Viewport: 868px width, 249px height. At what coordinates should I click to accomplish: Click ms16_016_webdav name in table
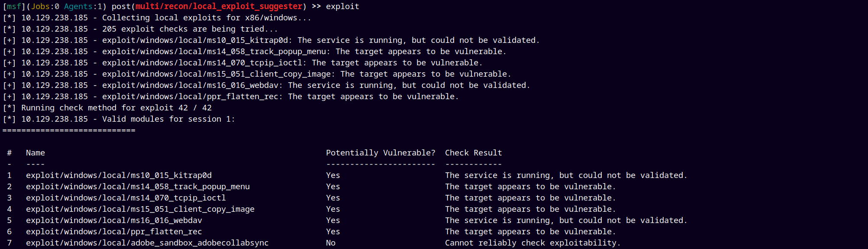pos(114,220)
